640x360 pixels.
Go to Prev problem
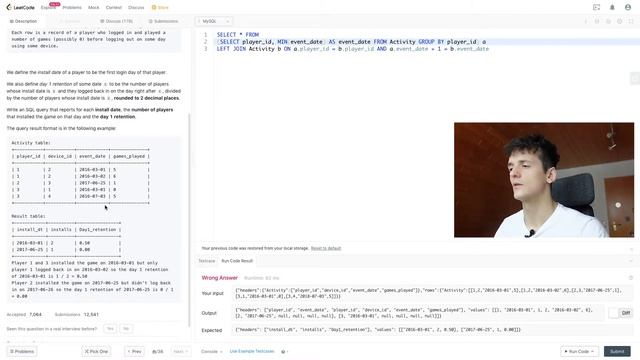tap(134, 351)
